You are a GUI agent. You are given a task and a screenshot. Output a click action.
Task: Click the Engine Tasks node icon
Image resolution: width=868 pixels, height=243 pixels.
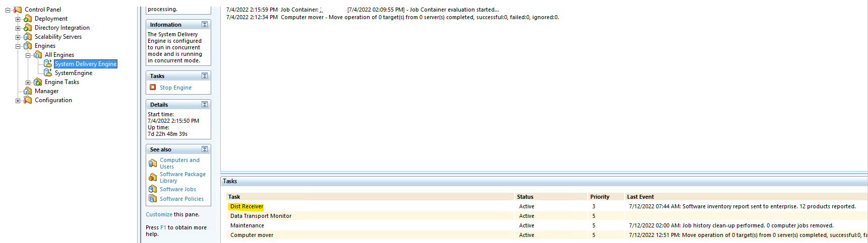pos(38,82)
